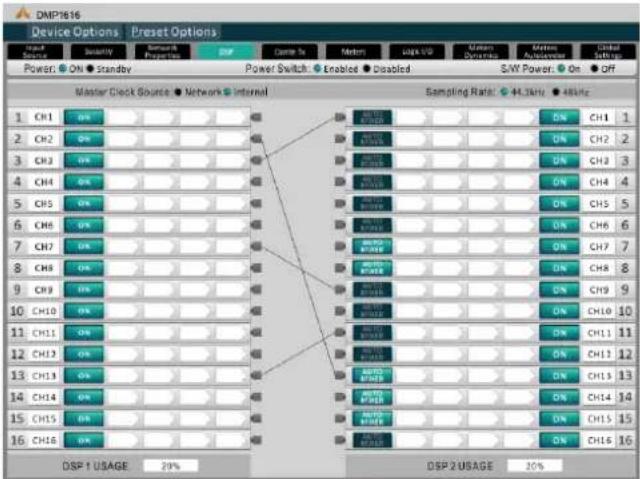
Task: Toggle input CH4 ON button
Action: pos(84,182)
